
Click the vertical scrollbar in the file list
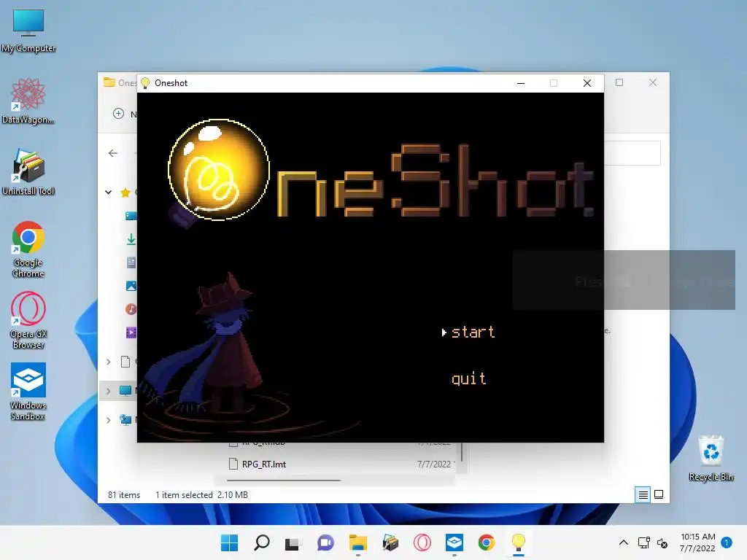tap(461, 452)
